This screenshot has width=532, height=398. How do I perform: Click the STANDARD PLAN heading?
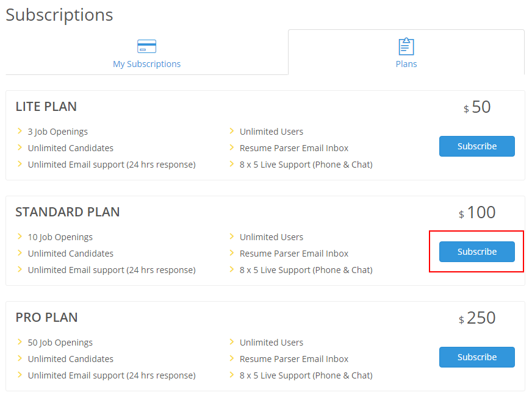point(68,212)
